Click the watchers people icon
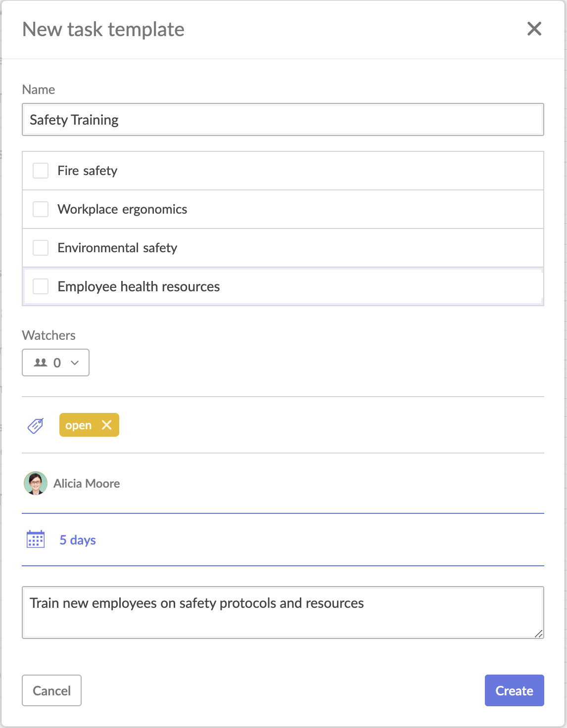This screenshot has height=728, width=567. coord(41,363)
